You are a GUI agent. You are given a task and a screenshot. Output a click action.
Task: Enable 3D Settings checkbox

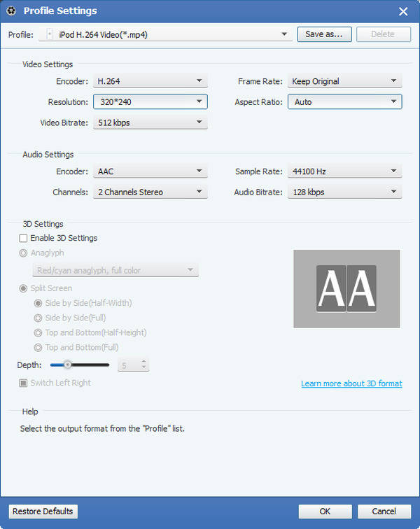point(24,239)
